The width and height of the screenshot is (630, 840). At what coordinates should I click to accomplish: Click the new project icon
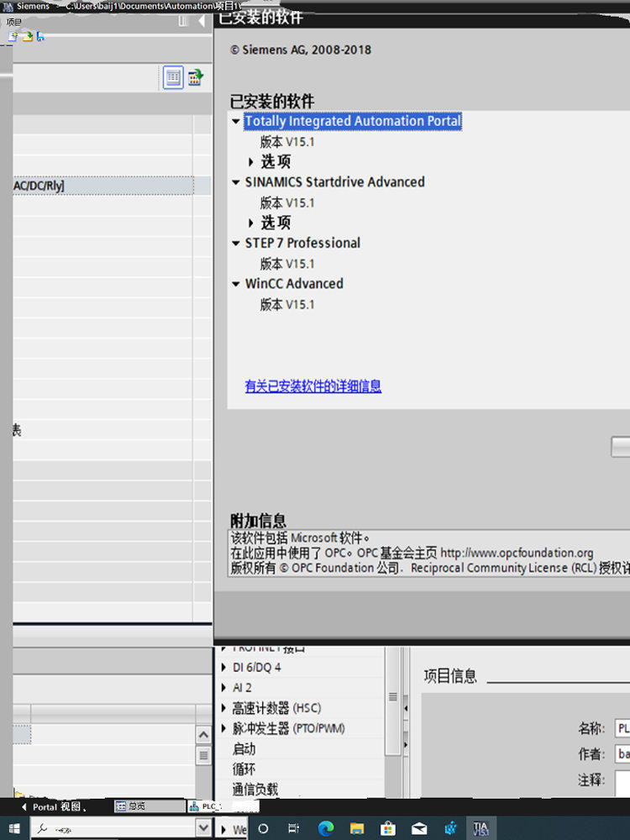click(x=12, y=36)
